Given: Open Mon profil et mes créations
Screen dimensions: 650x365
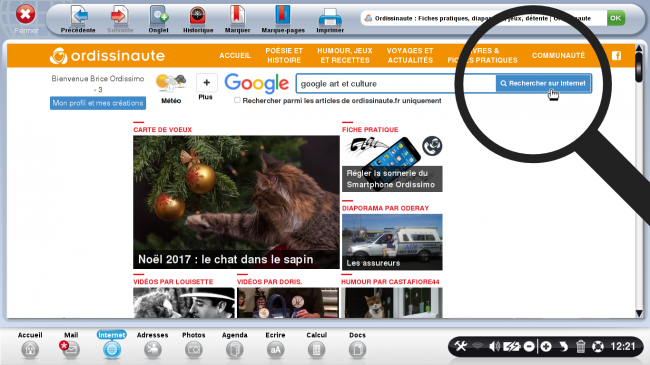Looking at the screenshot, I should pyautogui.click(x=98, y=103).
